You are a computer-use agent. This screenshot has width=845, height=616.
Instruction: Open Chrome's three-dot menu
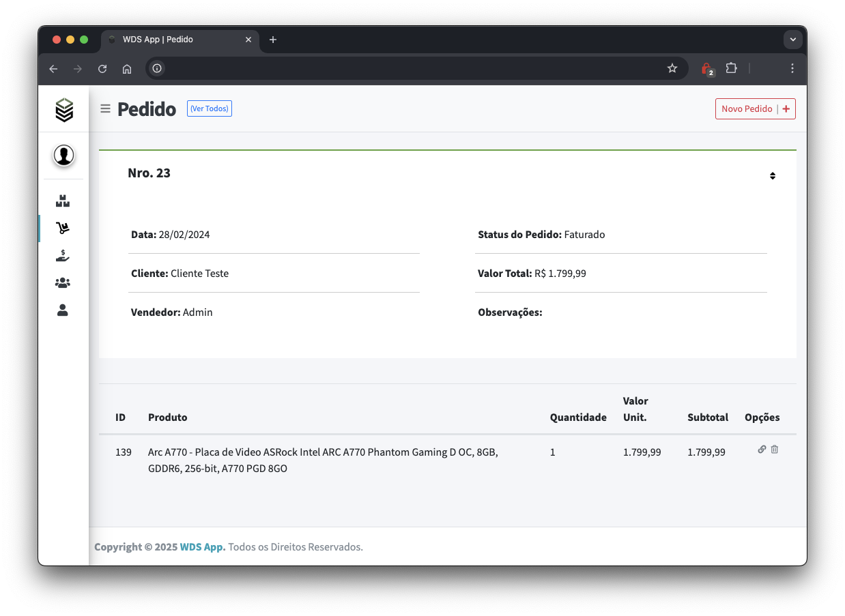(792, 68)
